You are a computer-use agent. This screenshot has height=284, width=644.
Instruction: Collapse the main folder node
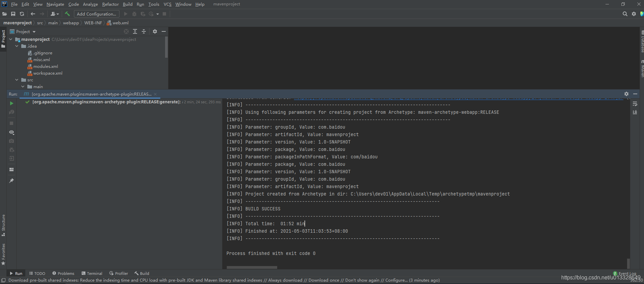tap(23, 87)
